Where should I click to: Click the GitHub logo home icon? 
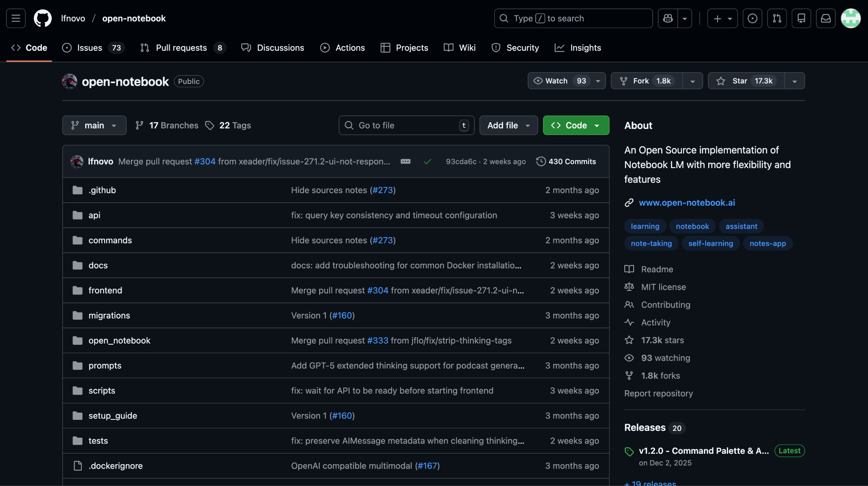42,18
